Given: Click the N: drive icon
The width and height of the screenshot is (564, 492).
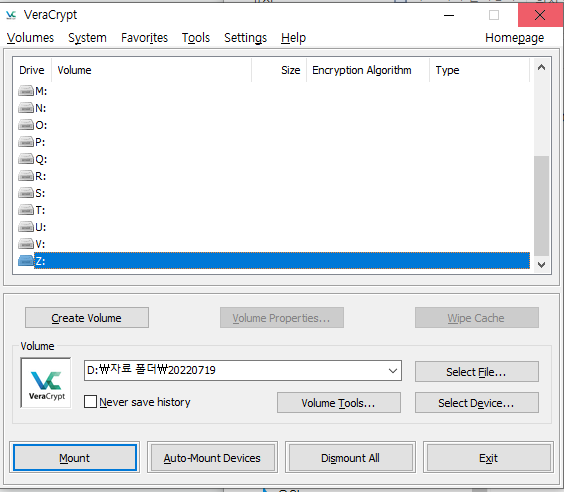Looking at the screenshot, I should pyautogui.click(x=26, y=108).
